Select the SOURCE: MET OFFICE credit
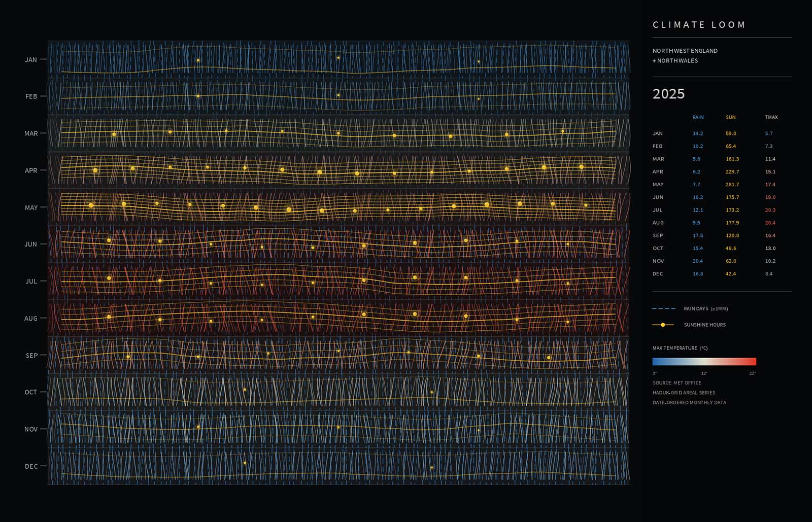This screenshot has height=522, width=812. click(x=677, y=383)
